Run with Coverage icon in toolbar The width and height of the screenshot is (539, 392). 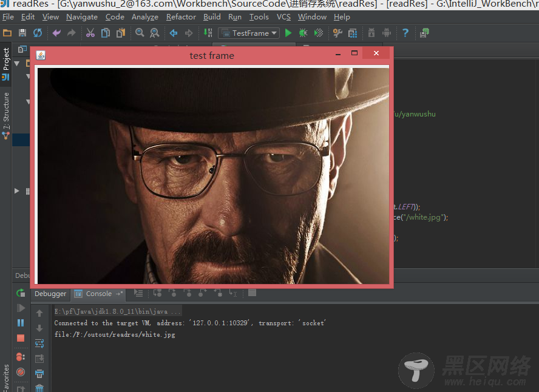pyautogui.click(x=319, y=33)
